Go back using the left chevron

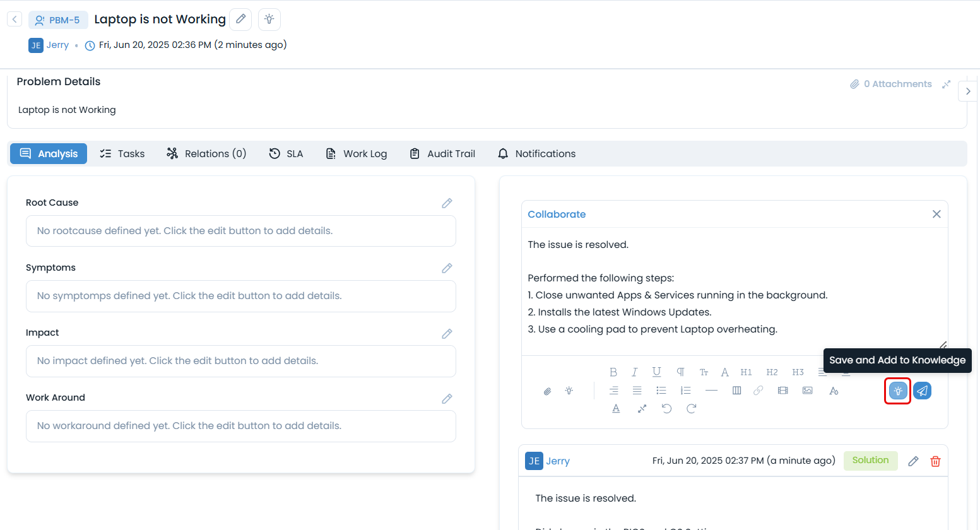click(15, 20)
